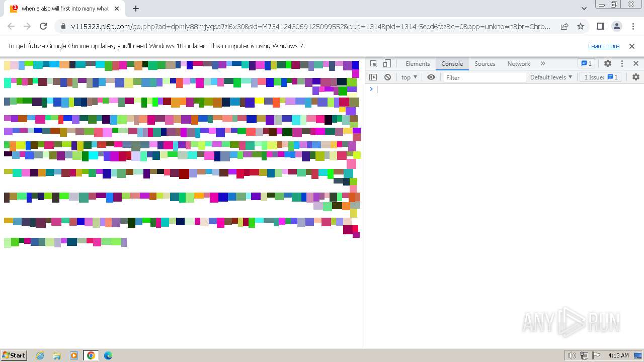This screenshot has width=644, height=362.
Task: Open DevTools settings gear
Action: 608,63
